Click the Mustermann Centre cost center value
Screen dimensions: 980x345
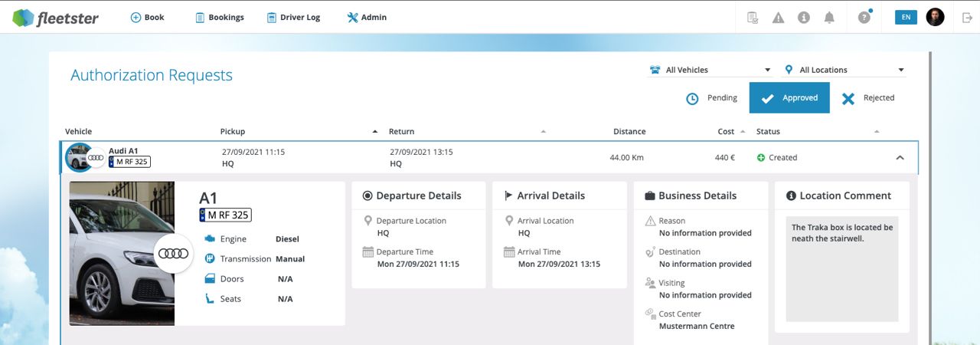[697, 326]
